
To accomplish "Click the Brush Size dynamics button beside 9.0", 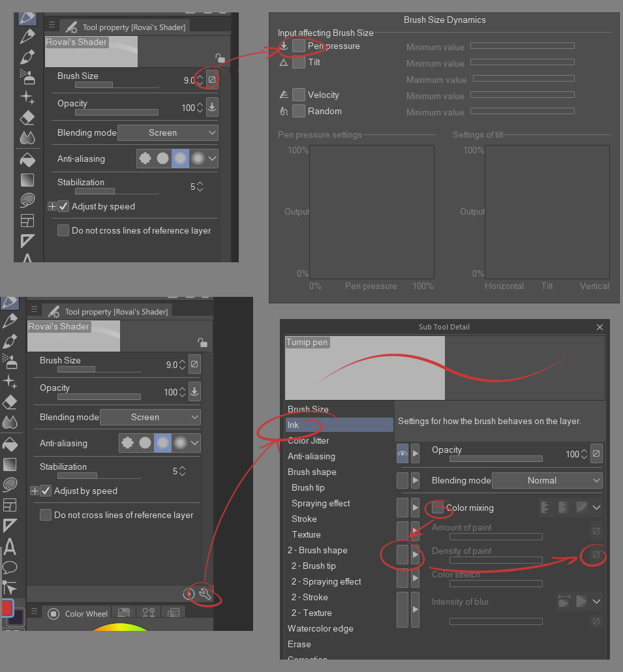I will pos(210,80).
